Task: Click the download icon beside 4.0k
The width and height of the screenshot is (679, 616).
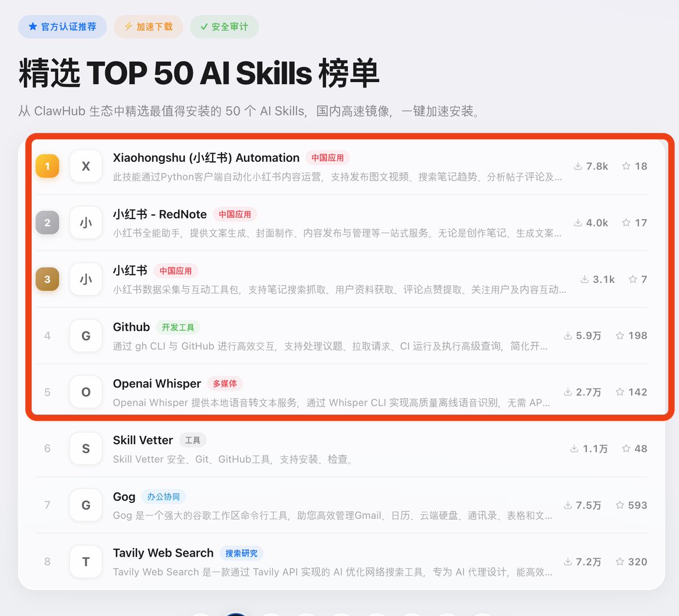Action: pos(578,223)
